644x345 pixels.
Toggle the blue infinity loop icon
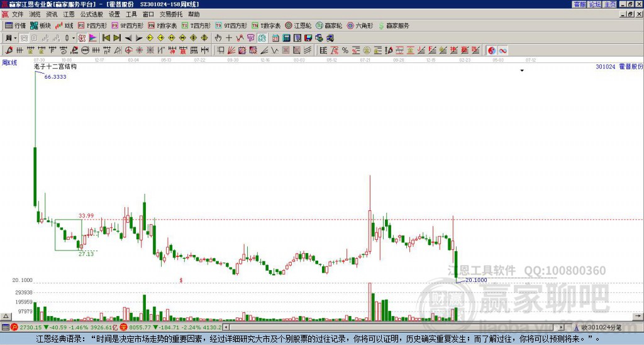click(502, 50)
